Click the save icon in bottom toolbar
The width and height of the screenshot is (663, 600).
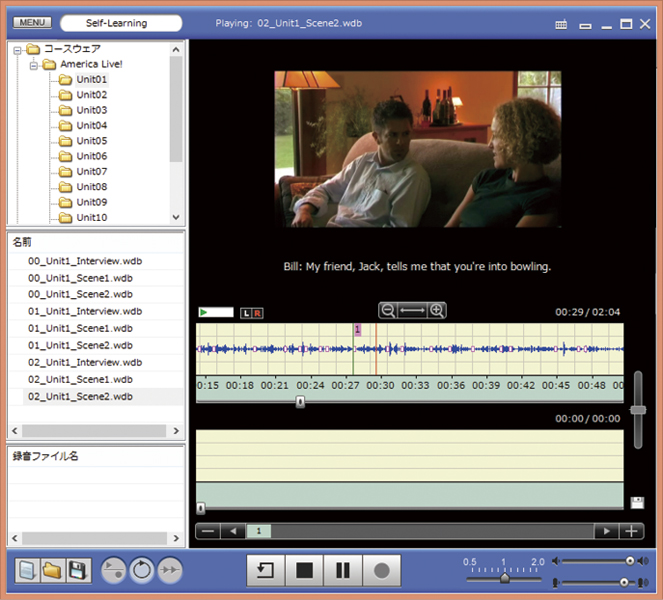[77, 571]
